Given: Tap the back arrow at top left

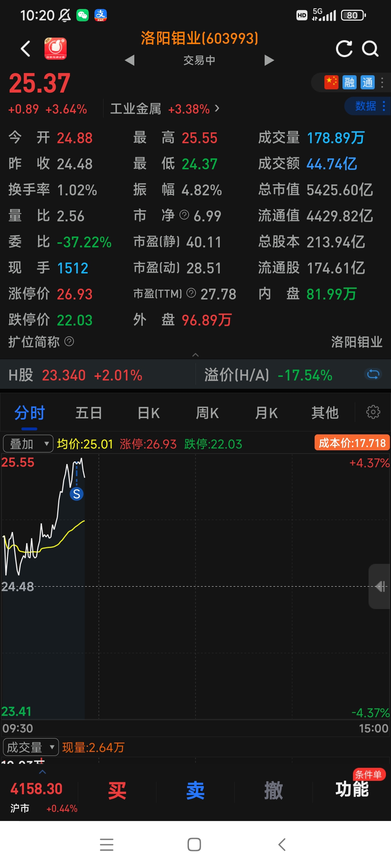Looking at the screenshot, I should [x=25, y=48].
